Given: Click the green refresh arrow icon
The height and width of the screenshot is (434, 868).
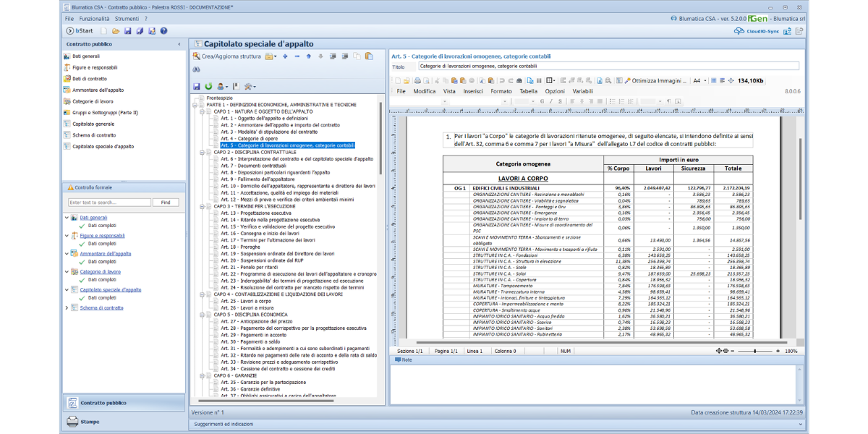Looking at the screenshot, I should 208,86.
